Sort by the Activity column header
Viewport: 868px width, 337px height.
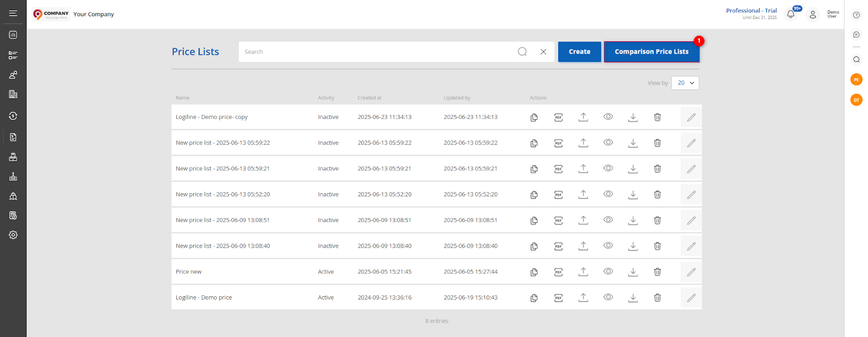[x=326, y=98]
